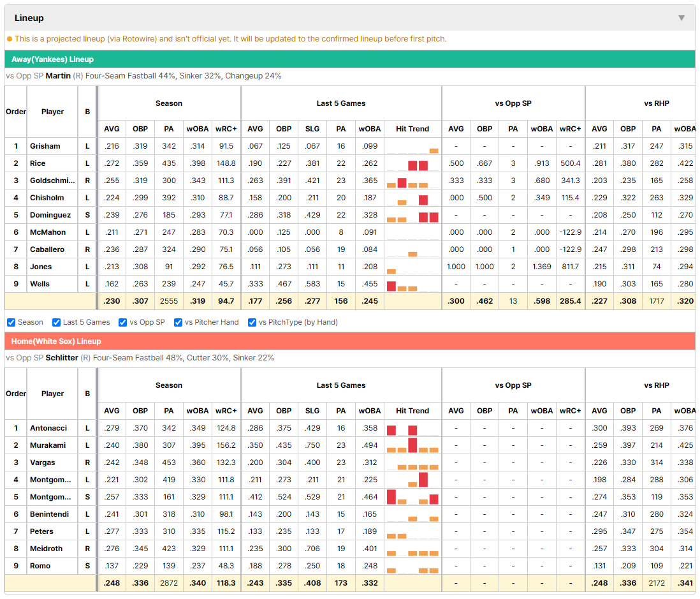Uncheck vs PitchType (by Hand) option
This screenshot has width=700, height=599.
(252, 323)
